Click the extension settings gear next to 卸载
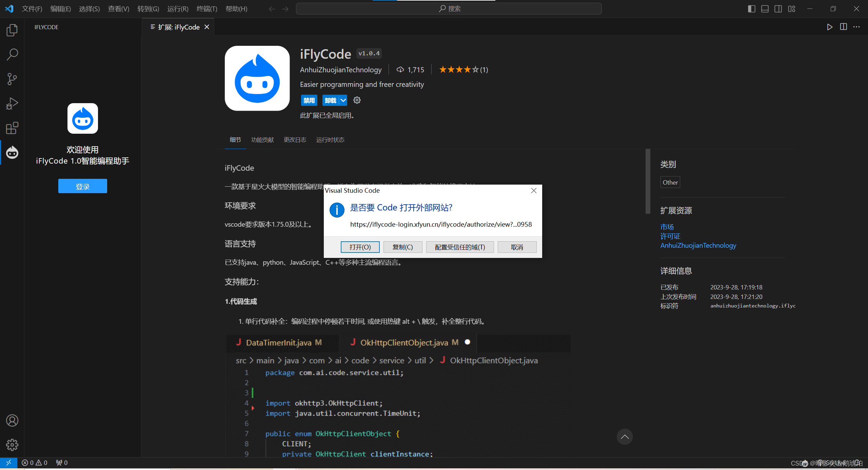This screenshot has height=470, width=868. [x=357, y=100]
